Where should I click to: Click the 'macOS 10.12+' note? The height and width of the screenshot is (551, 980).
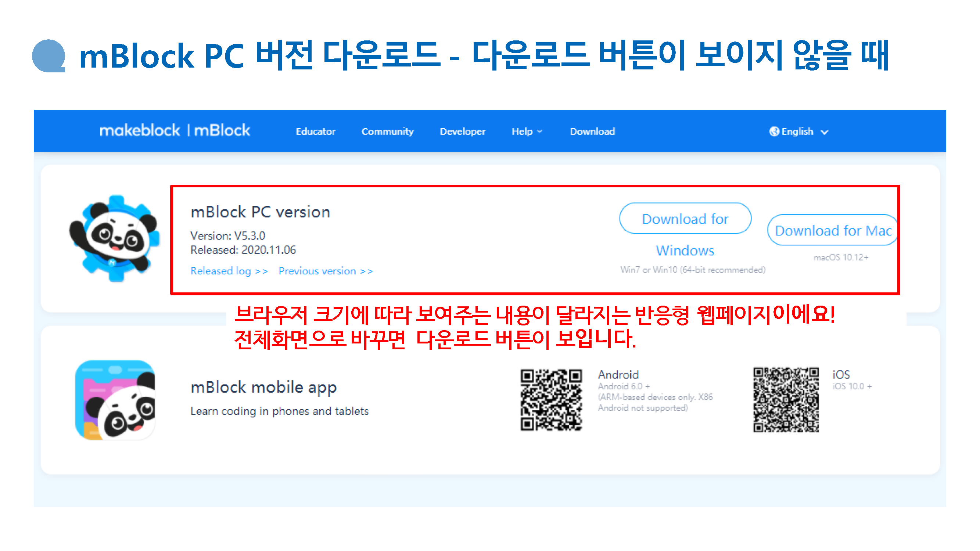[x=841, y=258]
